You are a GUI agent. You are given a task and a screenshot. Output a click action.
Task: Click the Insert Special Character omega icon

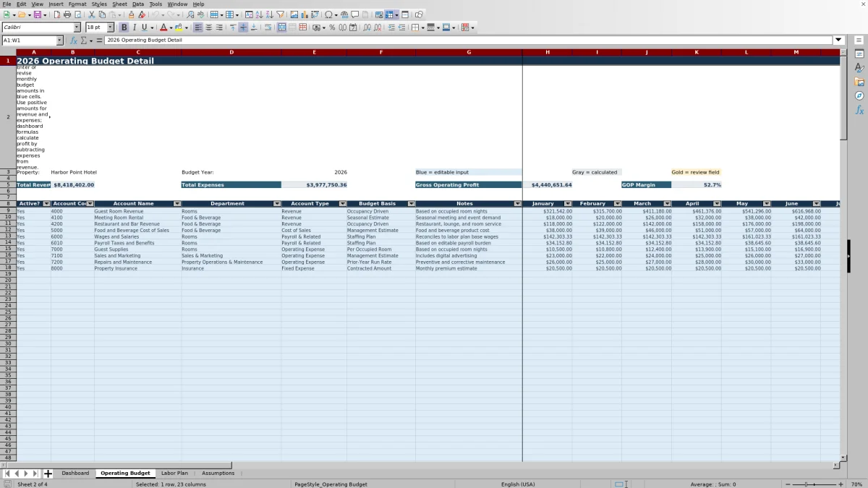pyautogui.click(x=328, y=14)
